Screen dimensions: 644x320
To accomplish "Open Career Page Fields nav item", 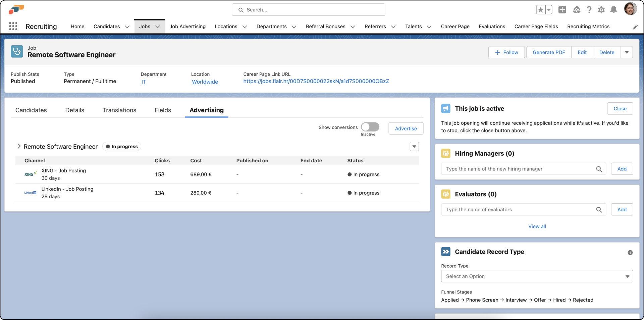I will [536, 26].
